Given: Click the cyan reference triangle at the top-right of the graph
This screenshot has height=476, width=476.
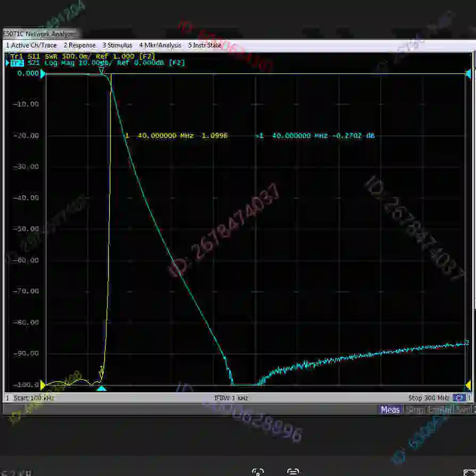Looking at the screenshot, I should 468,73.
